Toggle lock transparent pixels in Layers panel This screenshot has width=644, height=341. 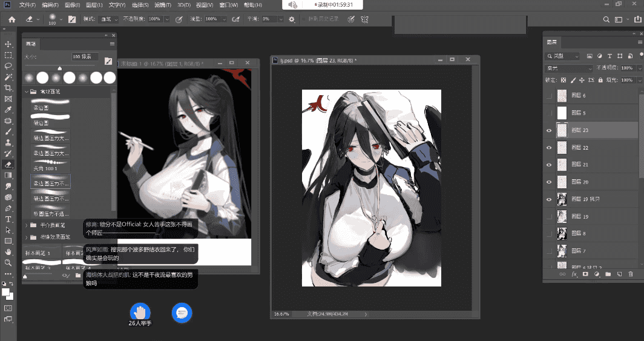click(563, 80)
